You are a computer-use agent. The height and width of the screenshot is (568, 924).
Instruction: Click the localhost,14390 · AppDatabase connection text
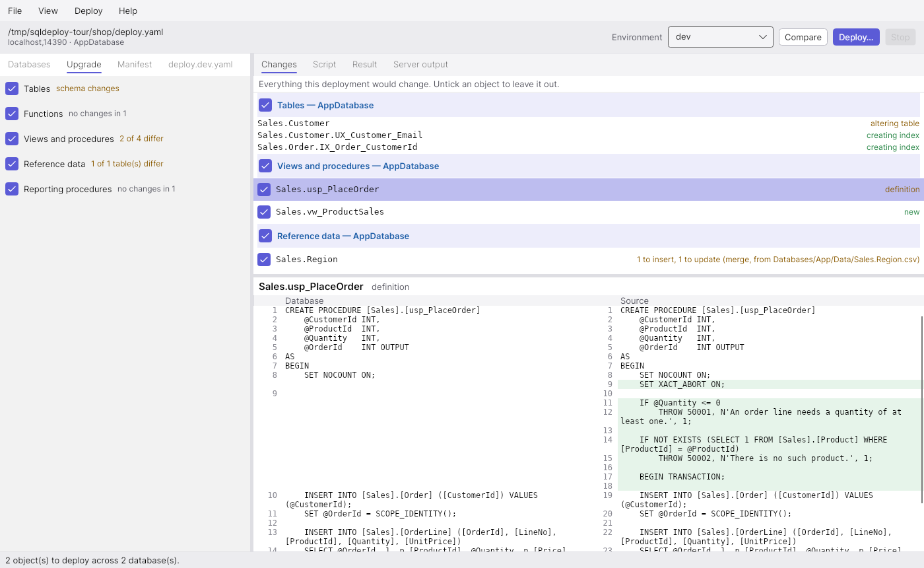(66, 42)
